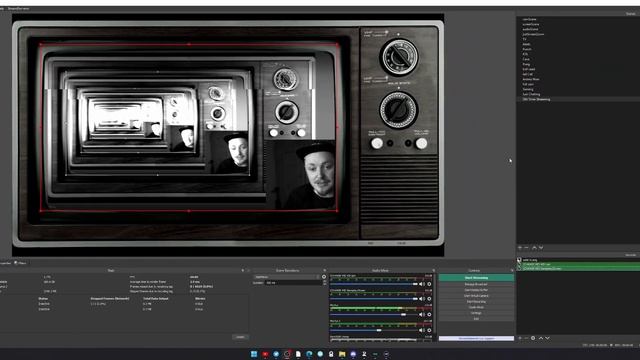
Task: Toggle Studio Mode in Controls
Action: (476, 307)
